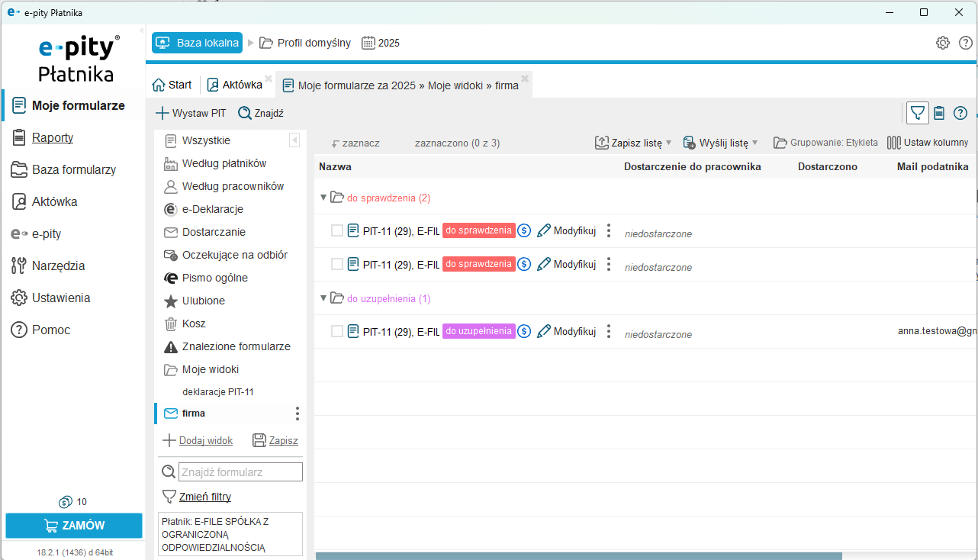Open three-dot menu for second PIT-11 row

tap(609, 264)
